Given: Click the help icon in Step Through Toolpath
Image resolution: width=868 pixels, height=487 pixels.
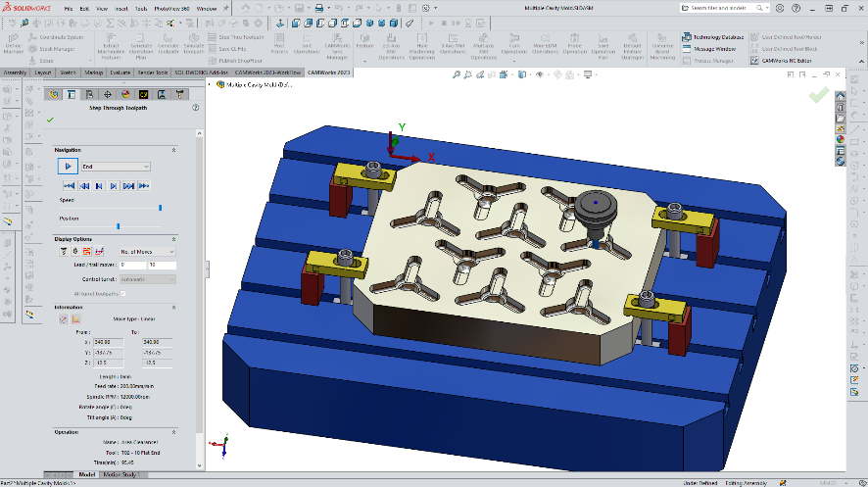Looking at the screenshot, I should (197, 108).
